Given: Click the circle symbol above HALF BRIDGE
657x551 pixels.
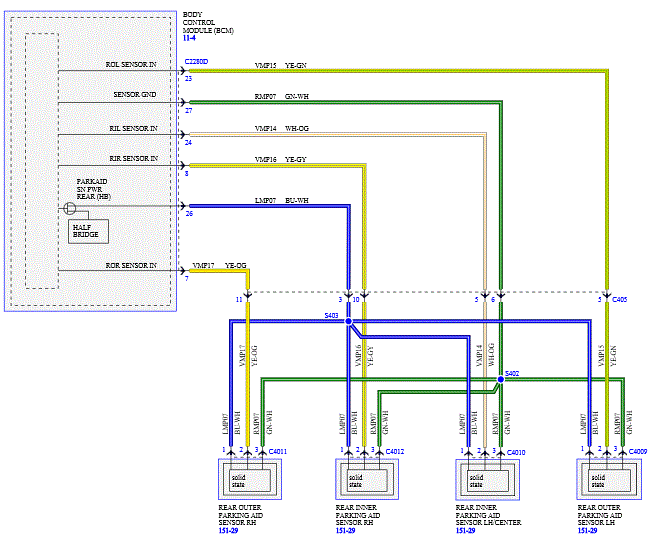Looking at the screenshot, I should coord(70,208).
